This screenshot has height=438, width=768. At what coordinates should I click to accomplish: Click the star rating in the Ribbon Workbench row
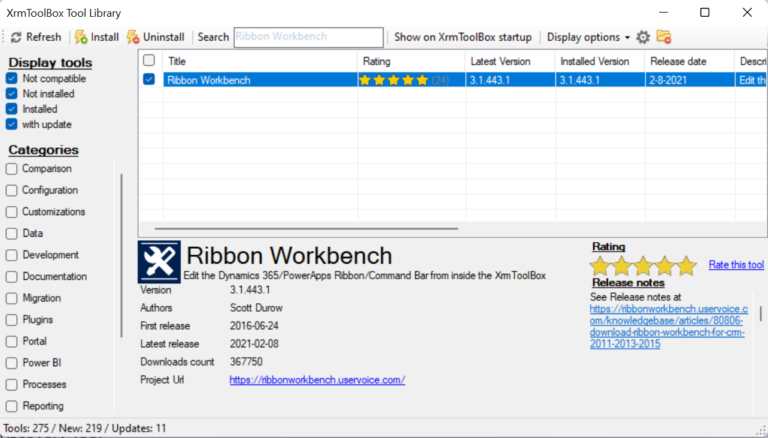(x=394, y=79)
